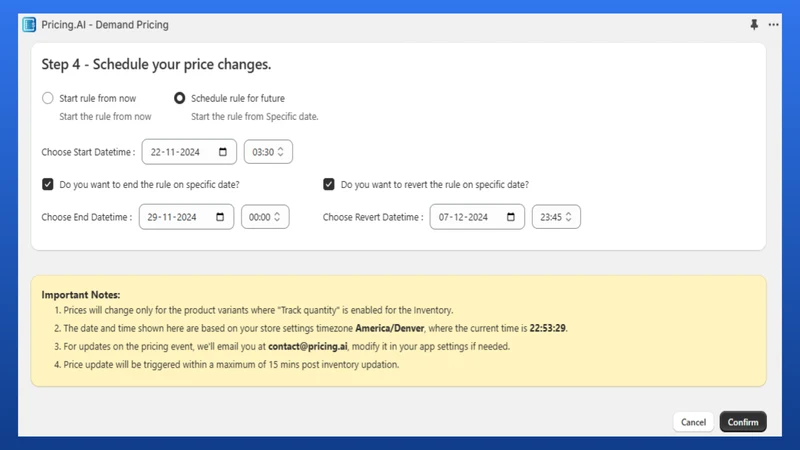Screen dimensions: 800x450
Task: Click 'Start the rule from Specific date' text
Action: [x=255, y=116]
